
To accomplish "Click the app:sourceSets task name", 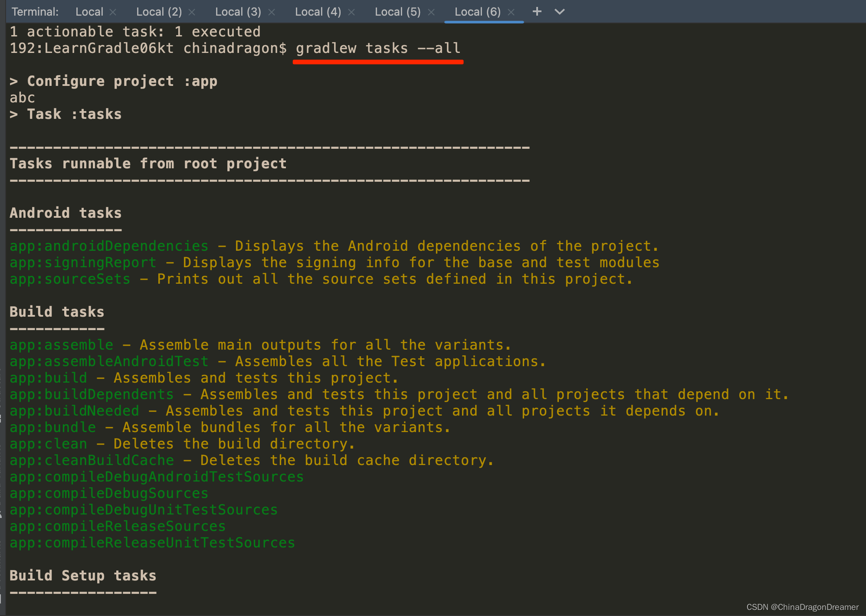I will tap(70, 279).
